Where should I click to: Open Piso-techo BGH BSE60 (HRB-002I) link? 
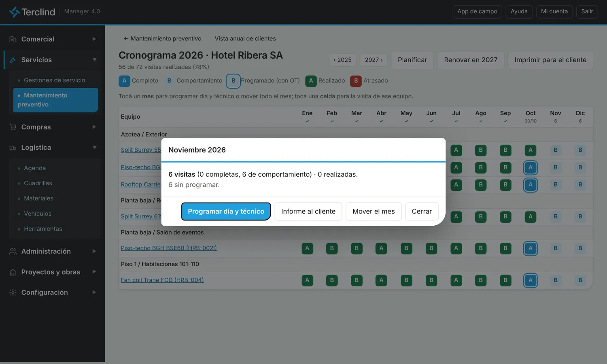click(x=169, y=248)
